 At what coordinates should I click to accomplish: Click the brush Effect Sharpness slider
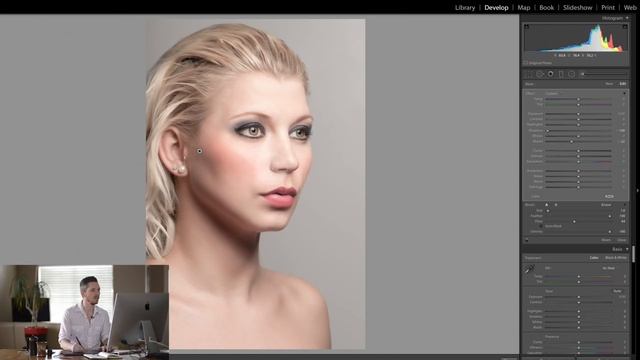pyautogui.click(x=578, y=171)
